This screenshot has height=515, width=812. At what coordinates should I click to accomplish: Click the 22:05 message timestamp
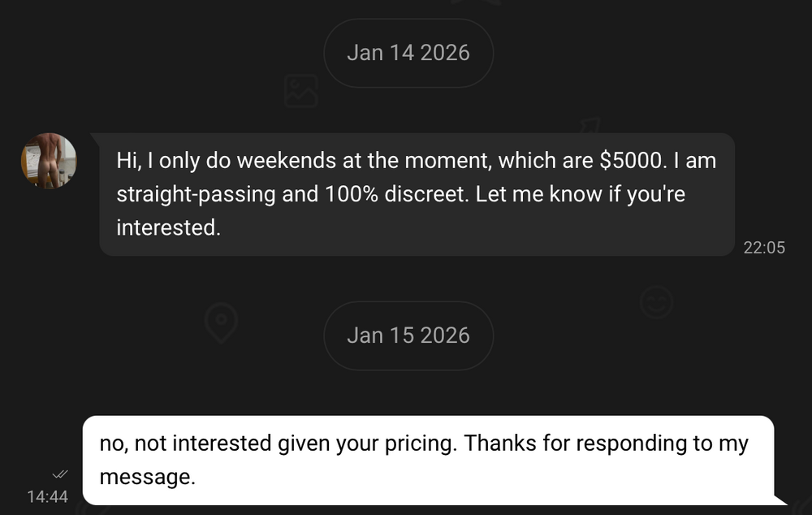point(764,248)
